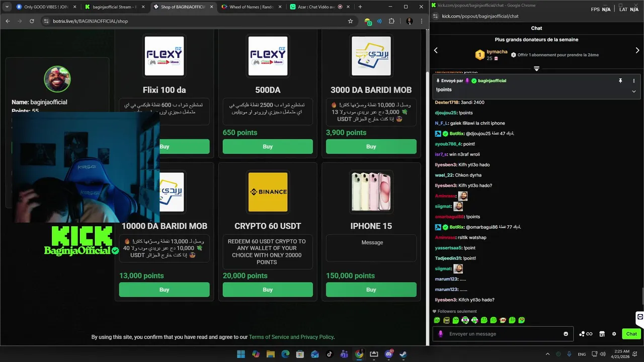
Task: Reload the botrix shop page
Action: coord(32,21)
